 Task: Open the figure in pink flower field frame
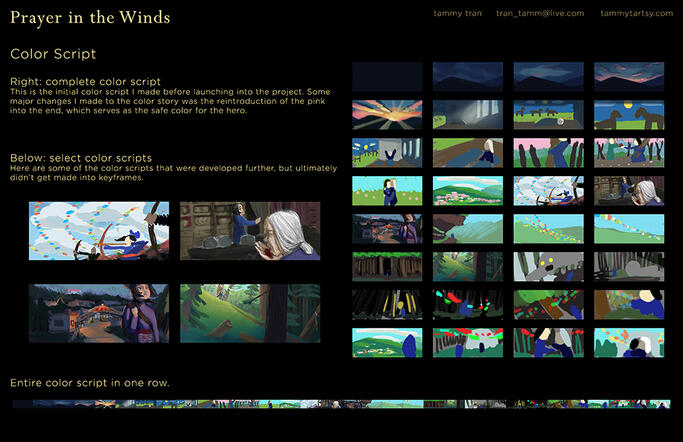point(387,190)
